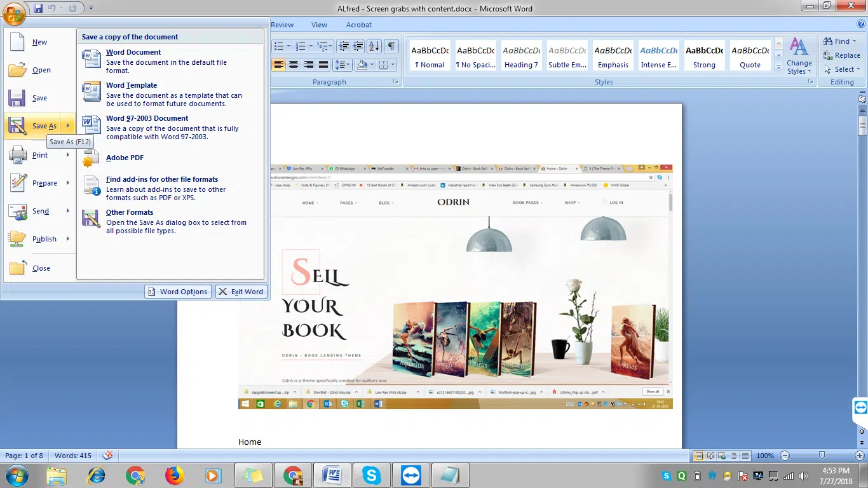Choose Word 97-2003 Document save option
868x488 pixels.
(147, 118)
